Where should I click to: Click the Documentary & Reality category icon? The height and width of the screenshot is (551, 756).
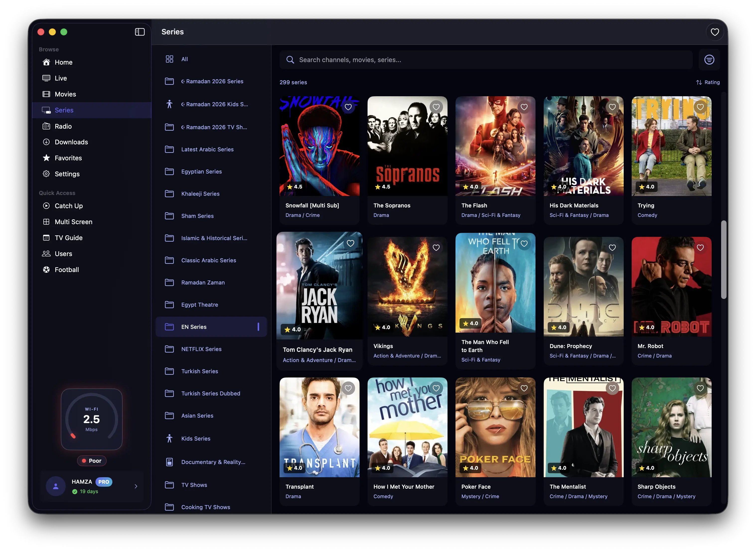tap(169, 462)
